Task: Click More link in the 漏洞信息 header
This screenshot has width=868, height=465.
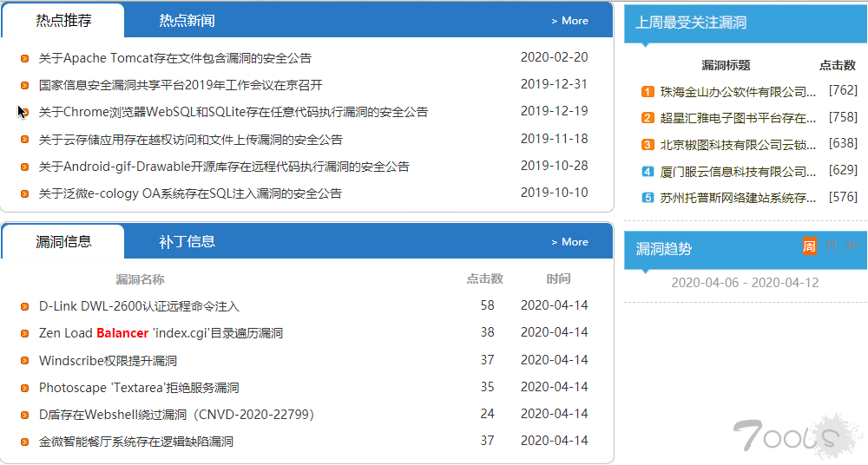Action: click(x=569, y=242)
